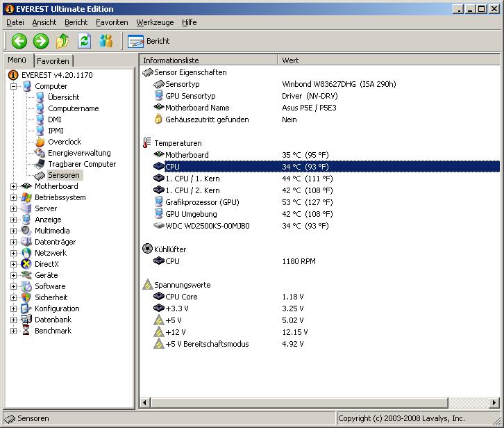Expand the Motherboard tree node
Image resolution: width=504 pixels, height=428 pixels.
13,186
